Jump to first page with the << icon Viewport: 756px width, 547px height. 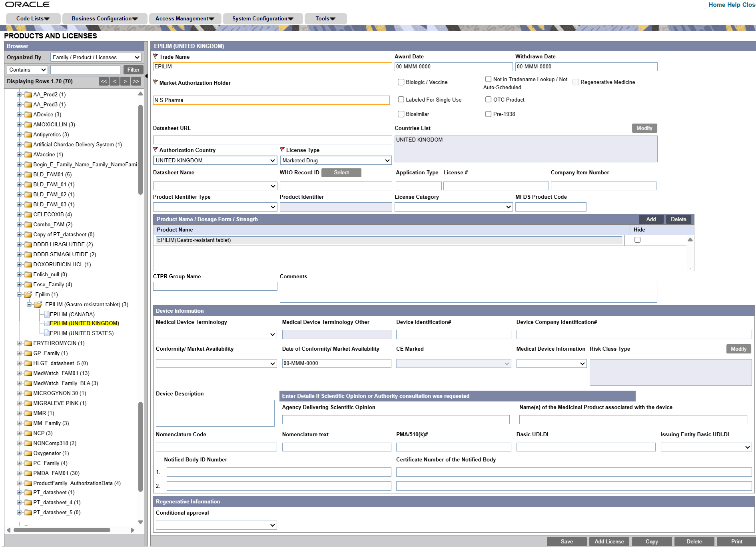coord(104,81)
